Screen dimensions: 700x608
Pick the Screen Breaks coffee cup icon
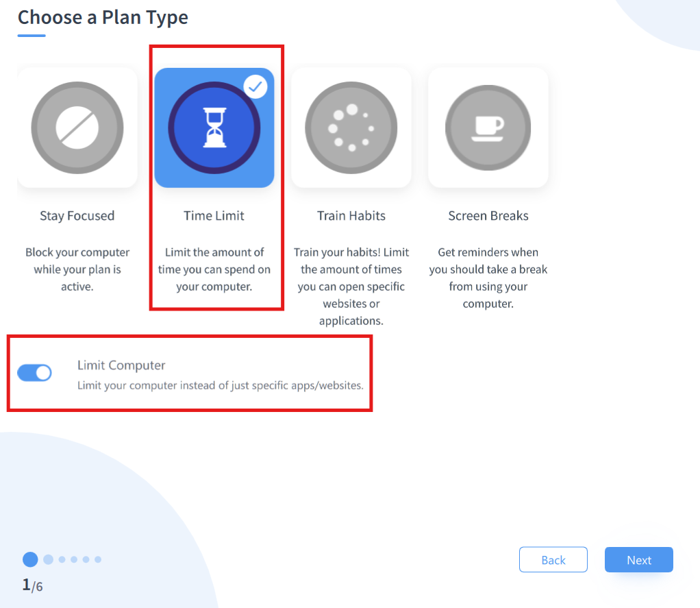488,127
